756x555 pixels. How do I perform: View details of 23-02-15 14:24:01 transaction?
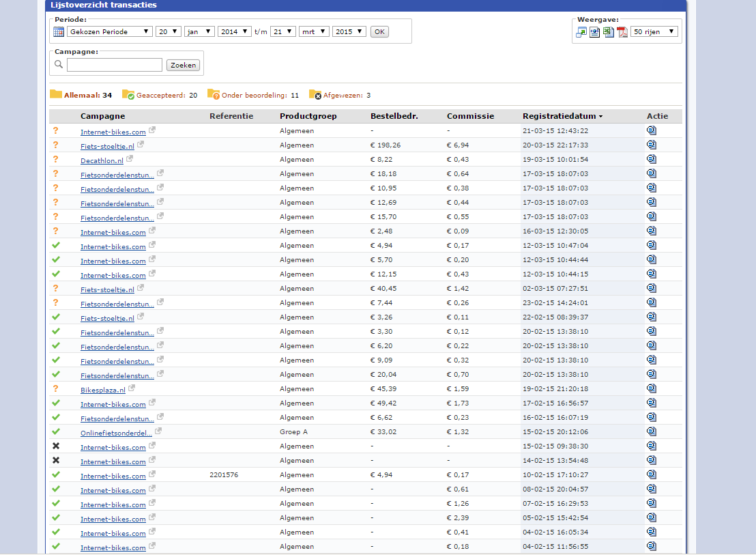[652, 303]
